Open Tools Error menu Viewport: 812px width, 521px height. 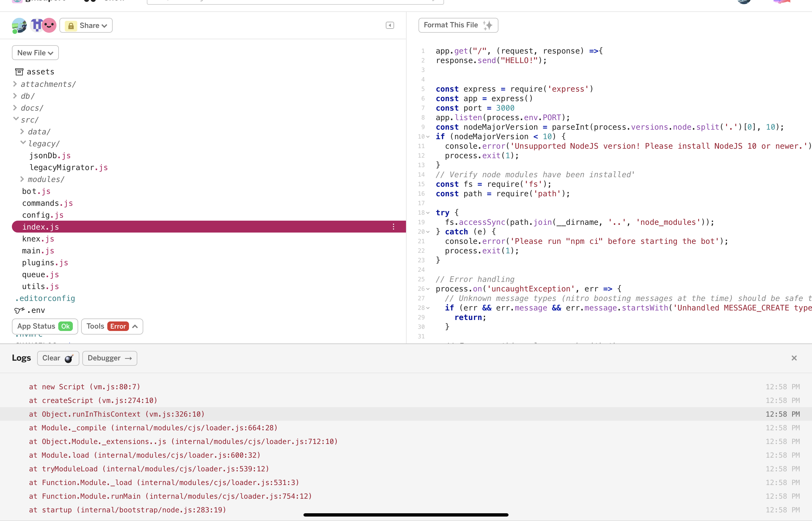coord(112,326)
